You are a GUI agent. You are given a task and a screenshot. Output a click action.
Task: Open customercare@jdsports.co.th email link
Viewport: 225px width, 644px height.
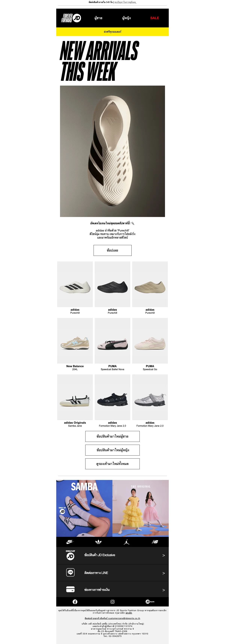pos(124,618)
